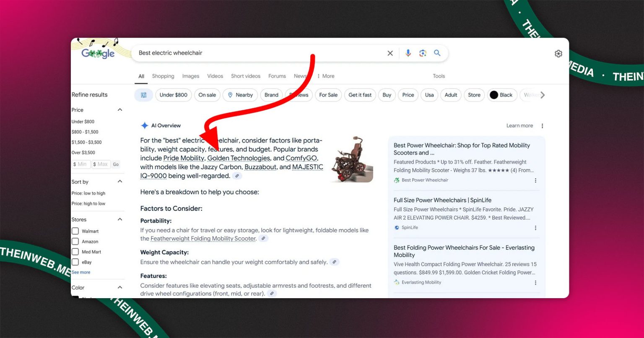Select the Black color filter chip

(501, 95)
